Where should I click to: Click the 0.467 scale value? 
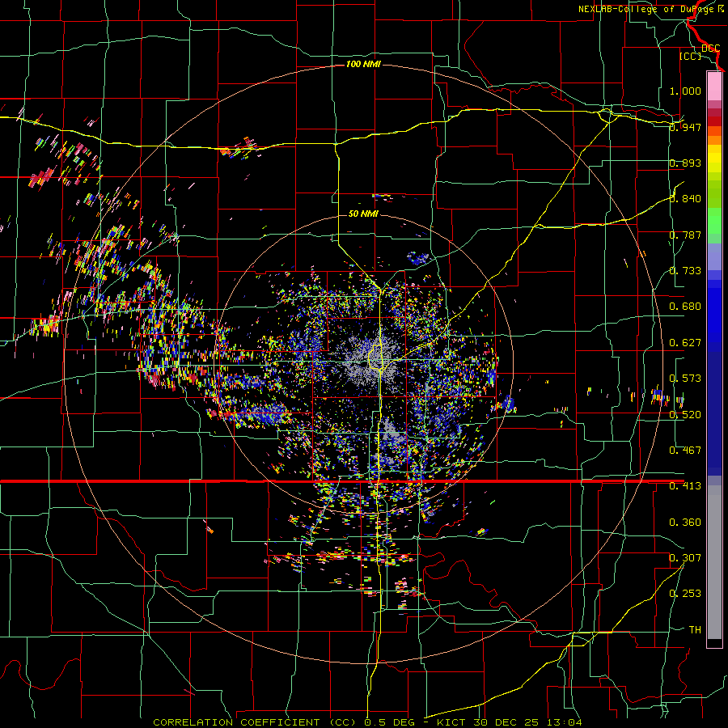pos(685,450)
